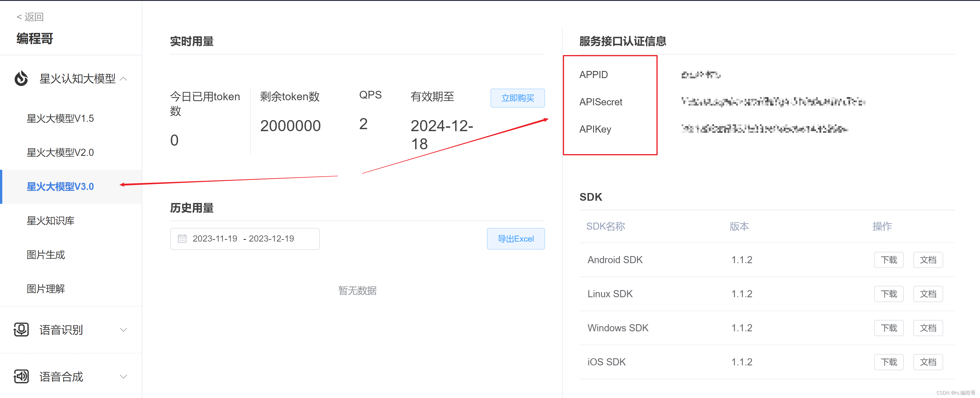Click the 版本 column header

pos(739,227)
